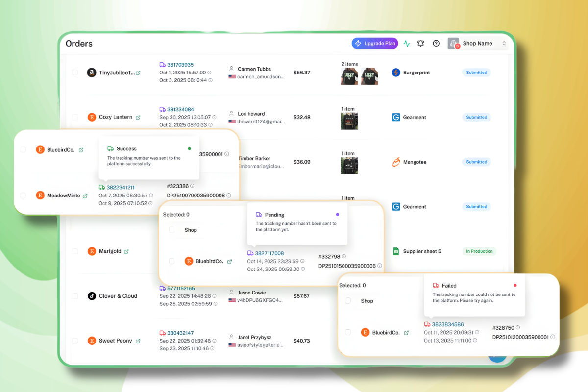Click the In Production status badge
Viewport: 588px width, 392px height.
point(479,251)
